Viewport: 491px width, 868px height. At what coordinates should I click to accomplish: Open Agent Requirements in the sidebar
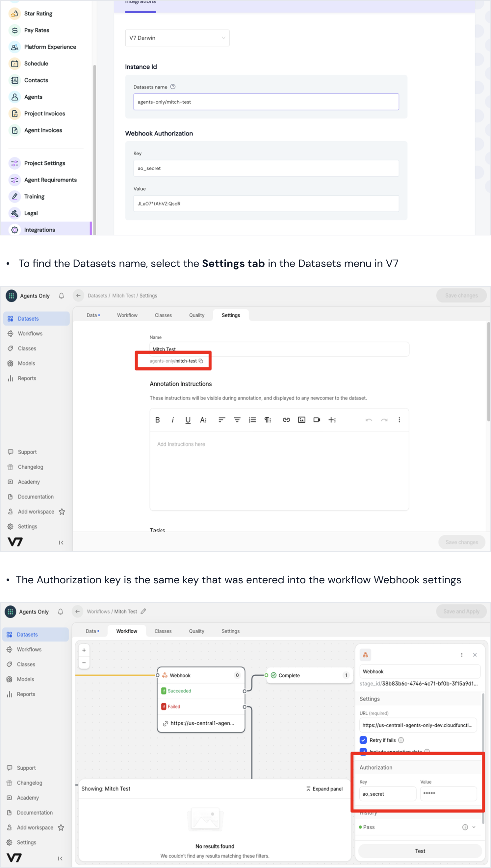50,180
